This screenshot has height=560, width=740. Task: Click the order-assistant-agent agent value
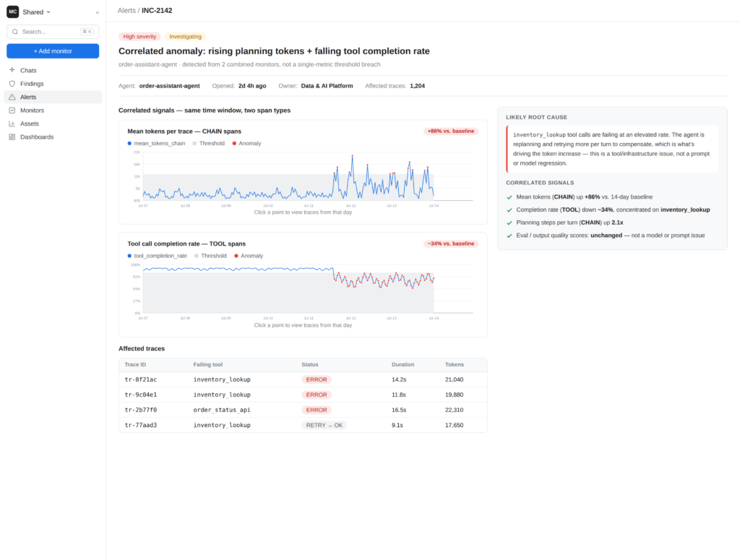point(169,86)
